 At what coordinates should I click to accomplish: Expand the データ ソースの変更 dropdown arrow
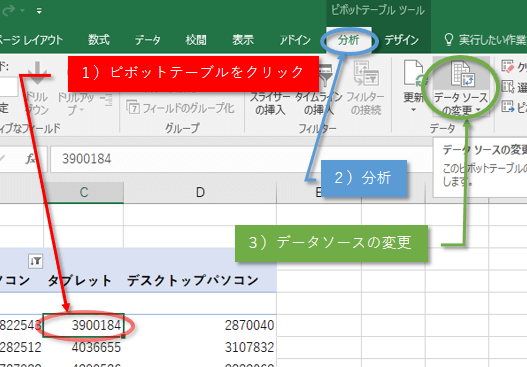478,110
